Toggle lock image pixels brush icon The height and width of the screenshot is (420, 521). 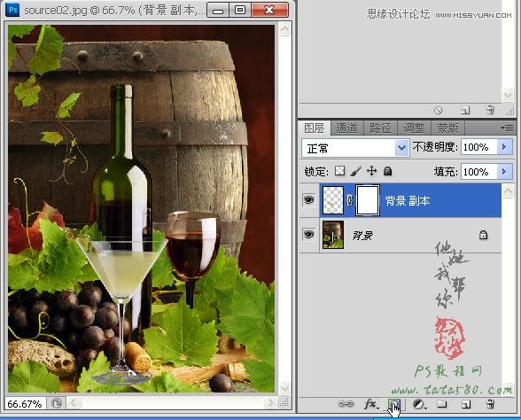click(355, 171)
